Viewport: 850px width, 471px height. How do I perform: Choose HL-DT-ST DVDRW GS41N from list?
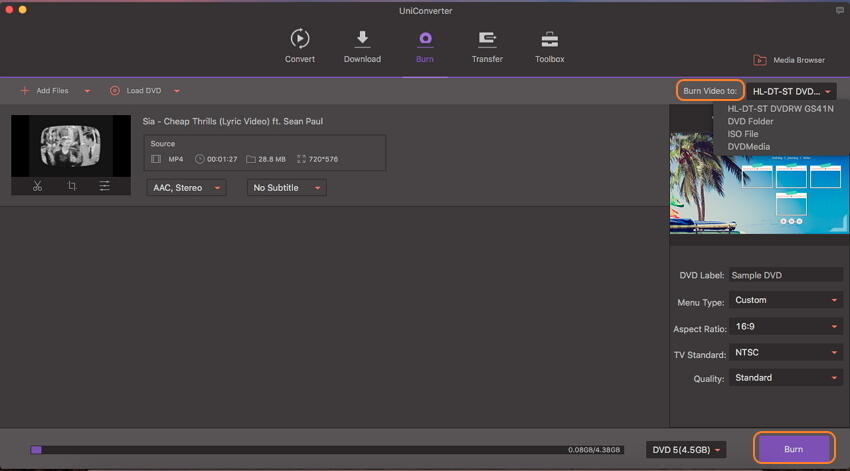click(780, 108)
